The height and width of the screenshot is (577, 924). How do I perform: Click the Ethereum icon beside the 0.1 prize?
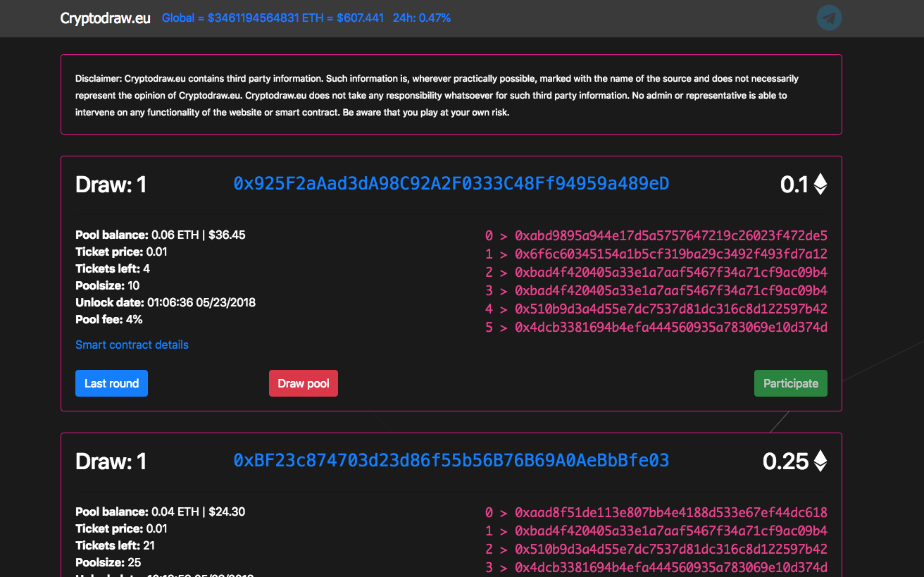click(x=820, y=185)
